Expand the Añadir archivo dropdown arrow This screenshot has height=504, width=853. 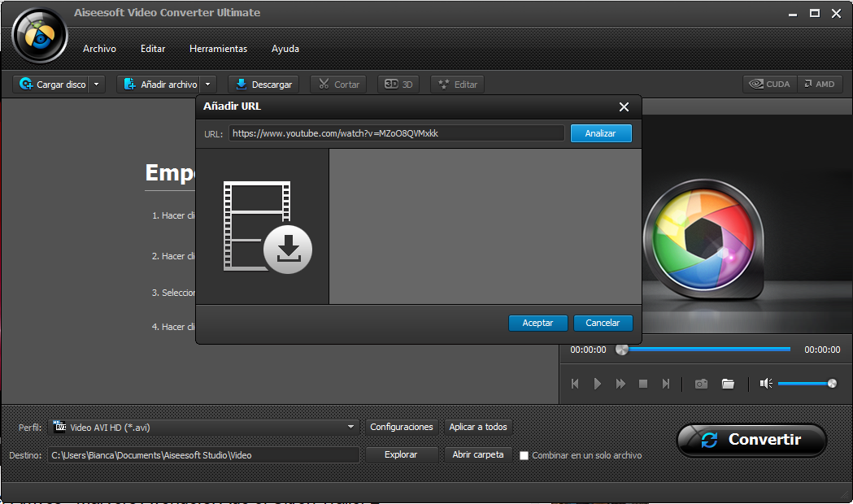(x=208, y=85)
